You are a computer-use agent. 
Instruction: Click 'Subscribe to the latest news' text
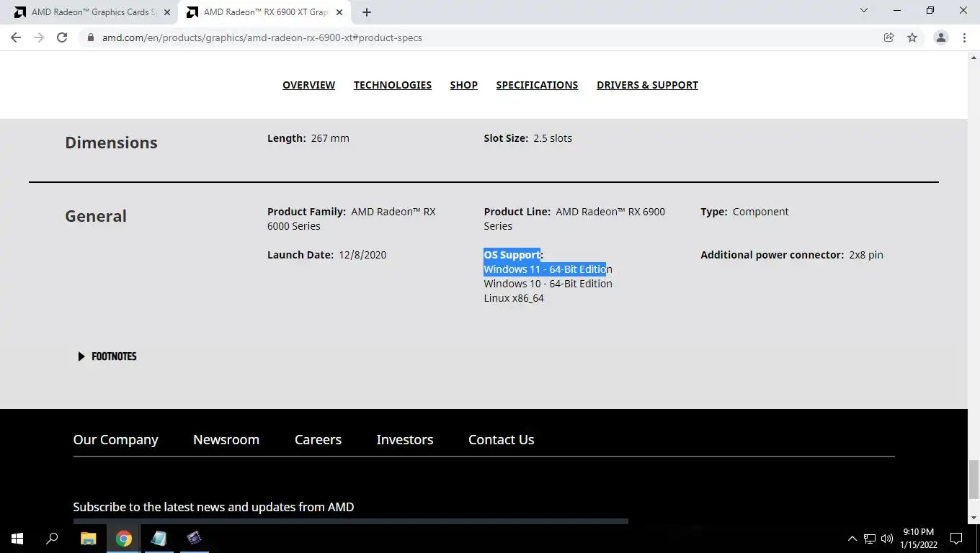tap(213, 507)
